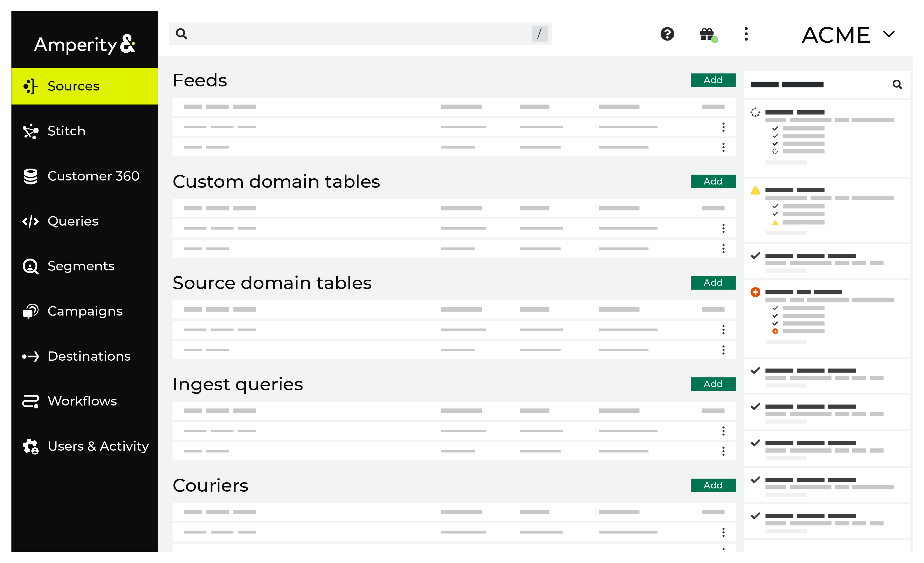Open first Source domain tables row menu
This screenshot has width=924, height=563.
723,330
